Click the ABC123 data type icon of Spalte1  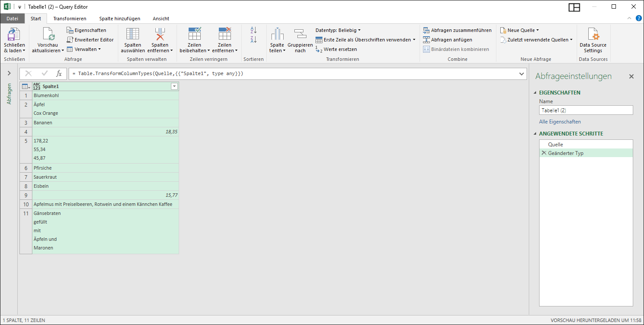[x=37, y=86]
